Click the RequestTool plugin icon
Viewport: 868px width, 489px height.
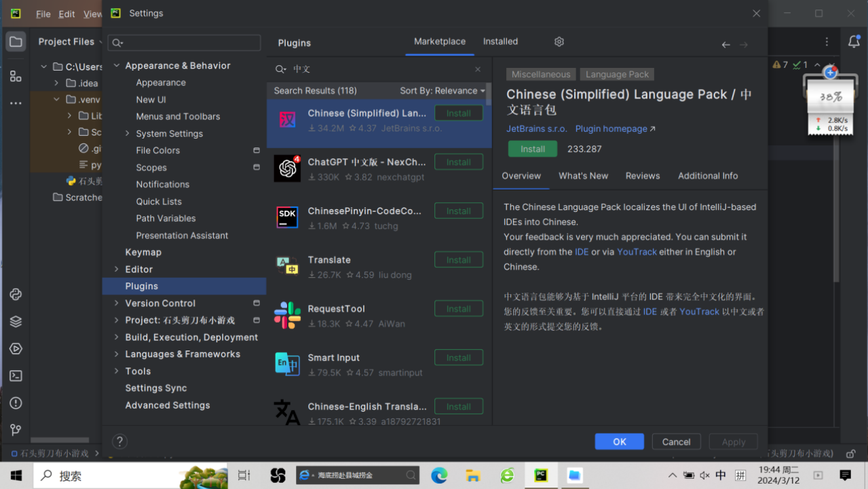coord(288,316)
